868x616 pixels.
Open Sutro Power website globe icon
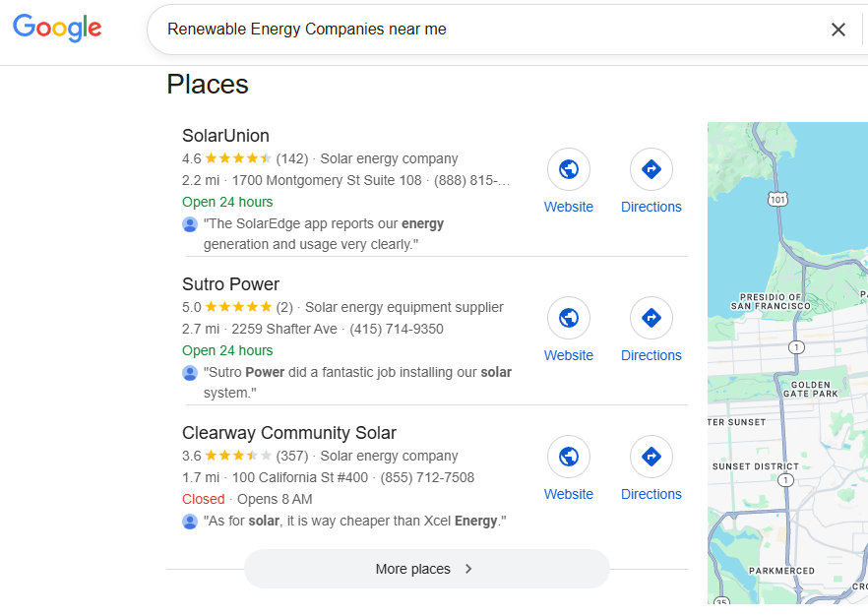569,318
